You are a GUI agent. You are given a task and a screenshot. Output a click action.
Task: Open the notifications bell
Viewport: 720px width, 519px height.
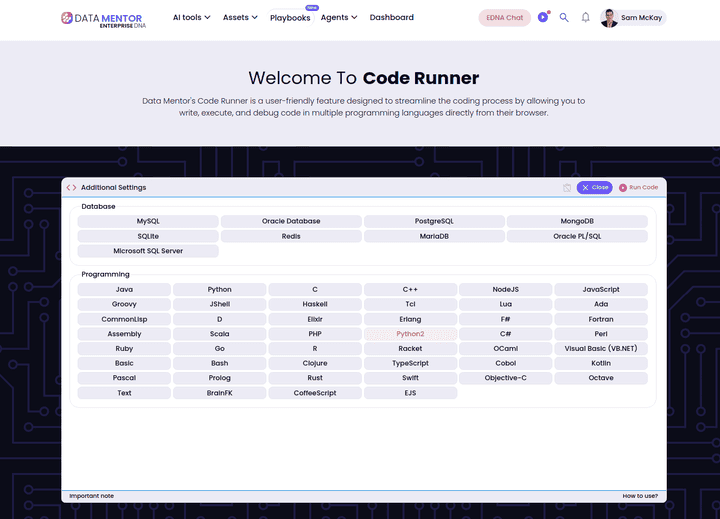[586, 18]
